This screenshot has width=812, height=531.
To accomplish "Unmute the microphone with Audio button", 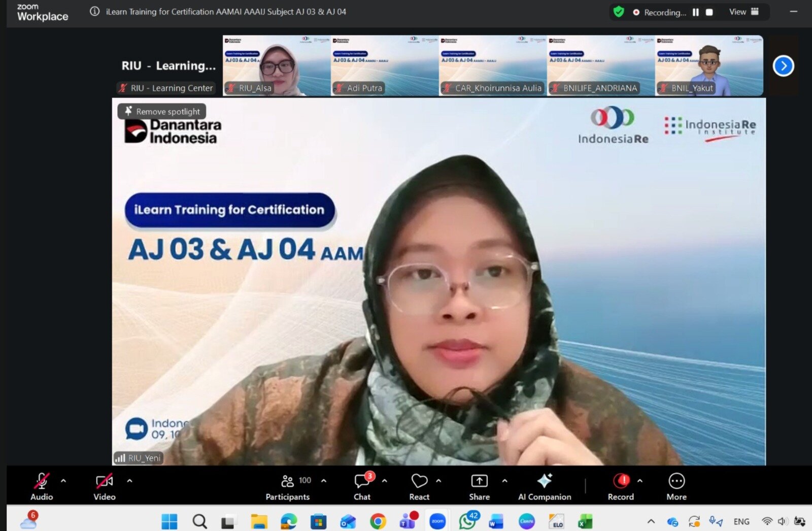I will coord(42,486).
